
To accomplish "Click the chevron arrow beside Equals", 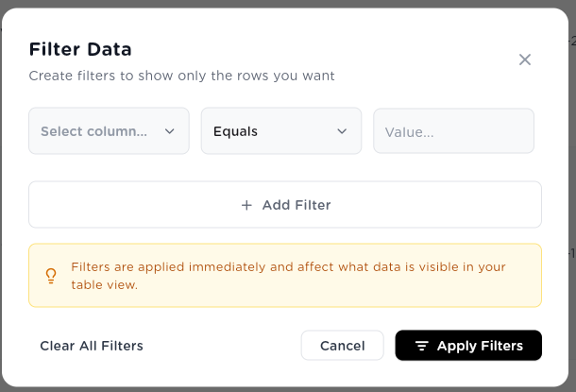I will [x=342, y=131].
